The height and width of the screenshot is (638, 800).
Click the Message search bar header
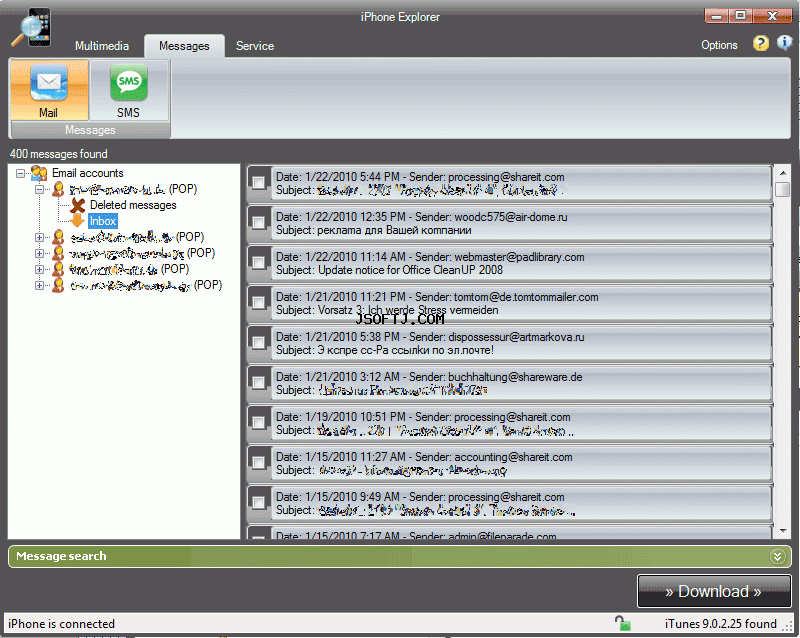[x=399, y=556]
